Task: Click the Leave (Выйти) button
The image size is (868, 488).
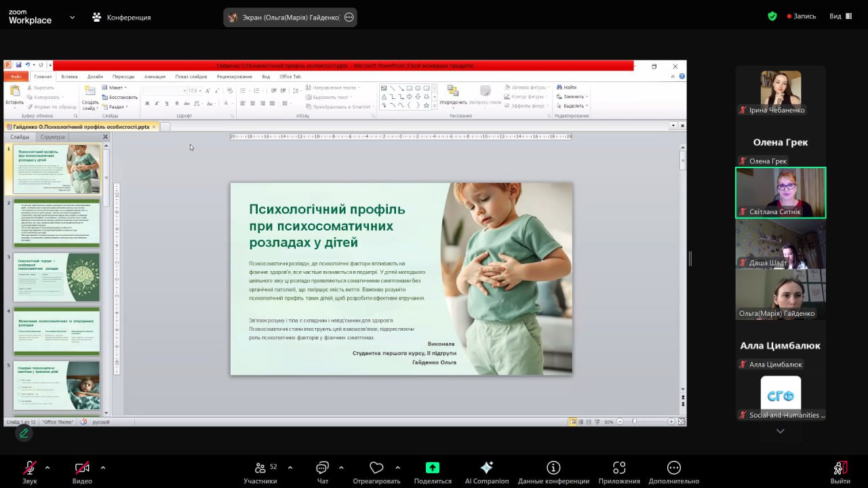Action: click(840, 468)
